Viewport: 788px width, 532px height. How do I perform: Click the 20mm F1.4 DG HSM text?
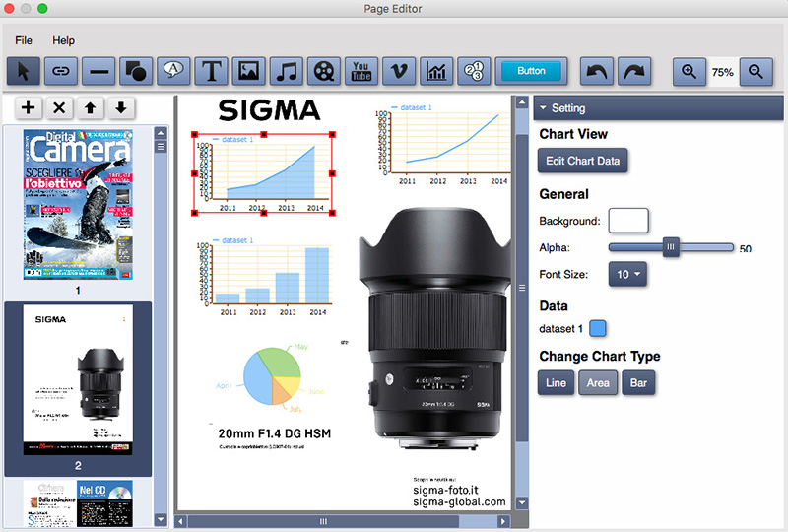275,433
